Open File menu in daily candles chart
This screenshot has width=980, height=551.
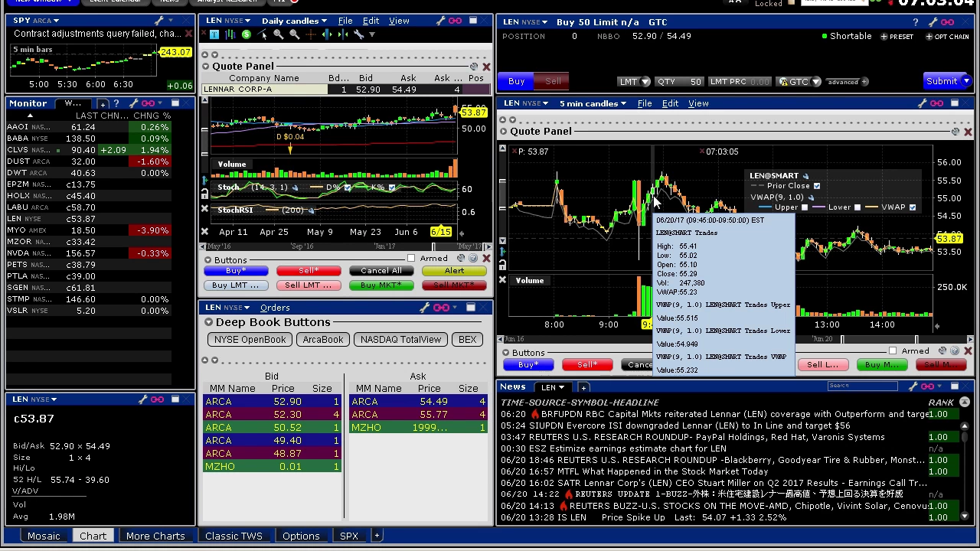tap(345, 21)
